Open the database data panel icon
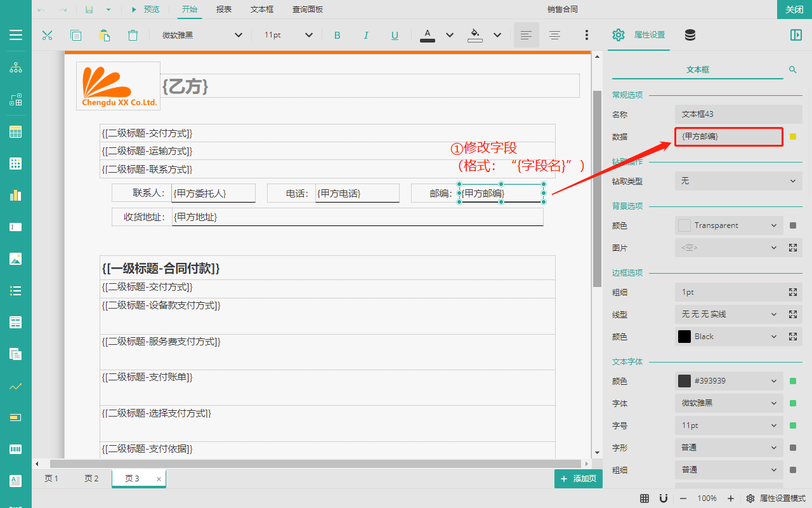 [x=690, y=36]
